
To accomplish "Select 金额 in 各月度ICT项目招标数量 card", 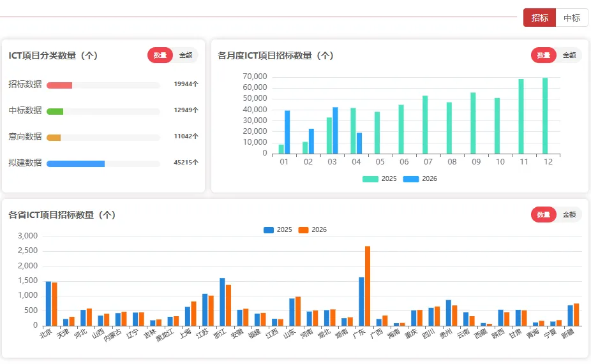I will pyautogui.click(x=569, y=55).
